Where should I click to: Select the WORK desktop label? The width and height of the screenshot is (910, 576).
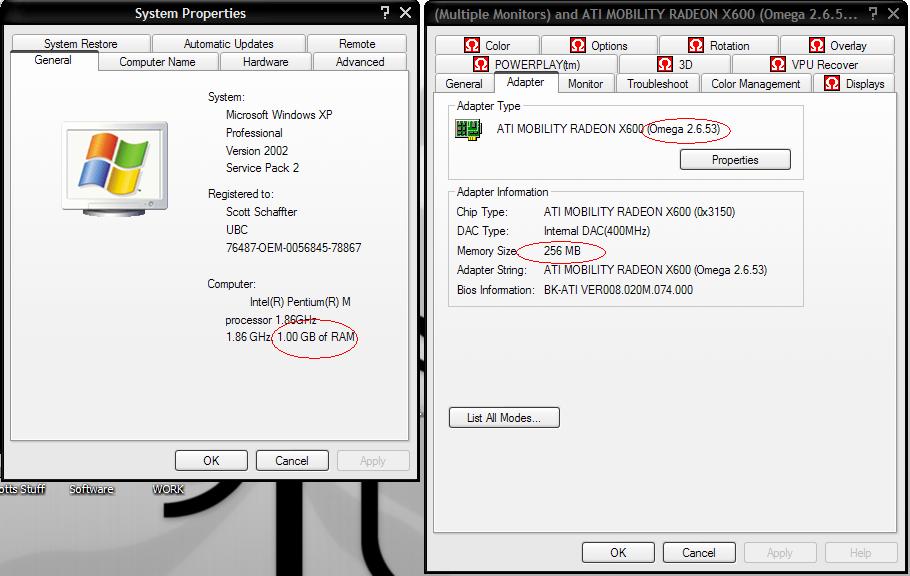[x=168, y=489]
